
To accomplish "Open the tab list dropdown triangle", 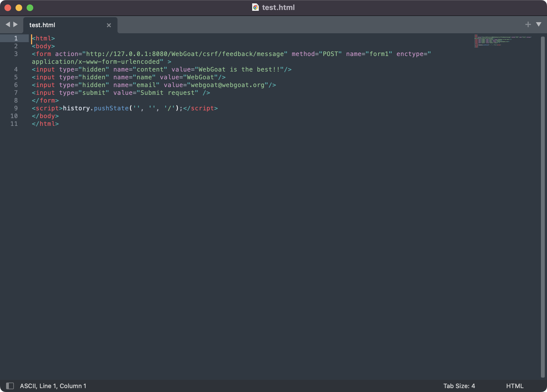I will tap(539, 24).
